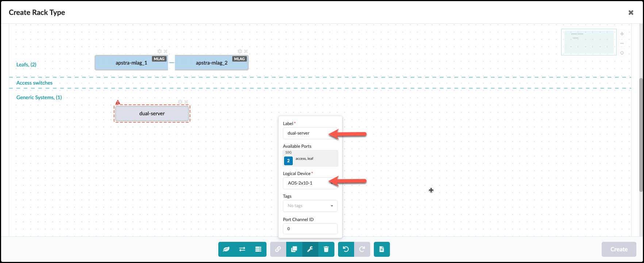644x263 pixels.
Task: Click the undo arrow icon
Action: pyautogui.click(x=346, y=250)
